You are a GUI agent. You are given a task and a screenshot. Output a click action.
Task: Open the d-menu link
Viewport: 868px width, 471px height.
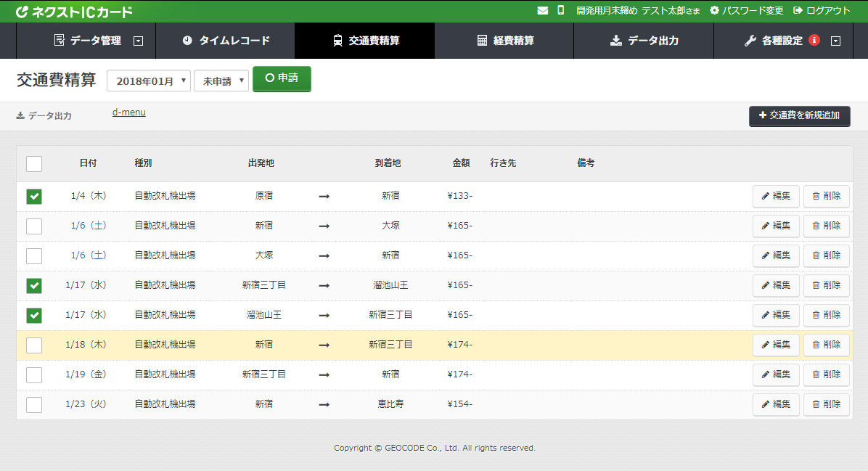click(x=128, y=112)
